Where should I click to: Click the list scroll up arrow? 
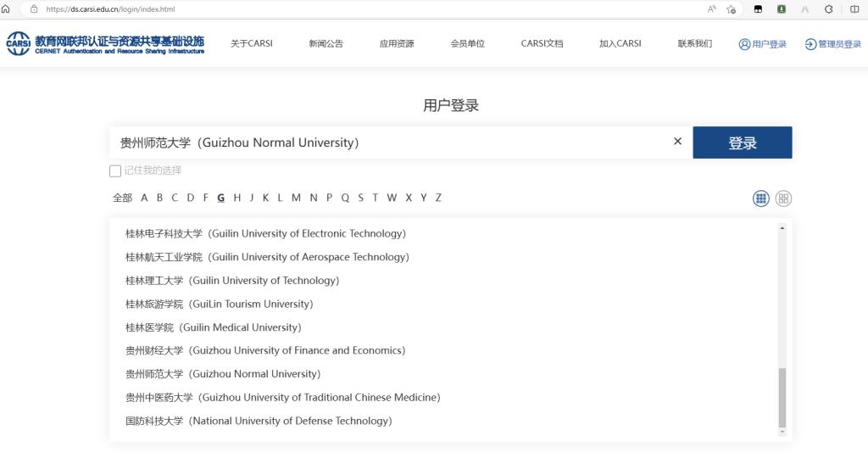[782, 227]
